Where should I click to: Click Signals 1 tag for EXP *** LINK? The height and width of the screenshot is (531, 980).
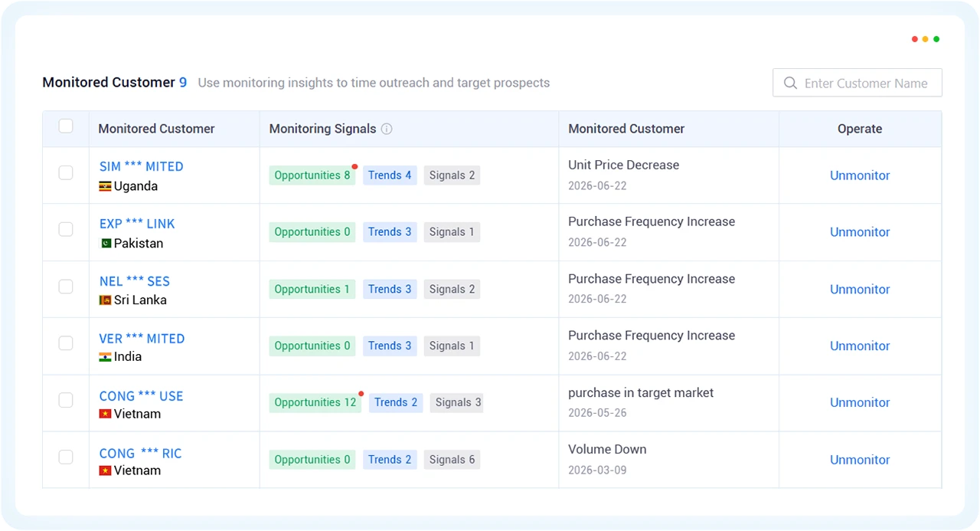[452, 232]
